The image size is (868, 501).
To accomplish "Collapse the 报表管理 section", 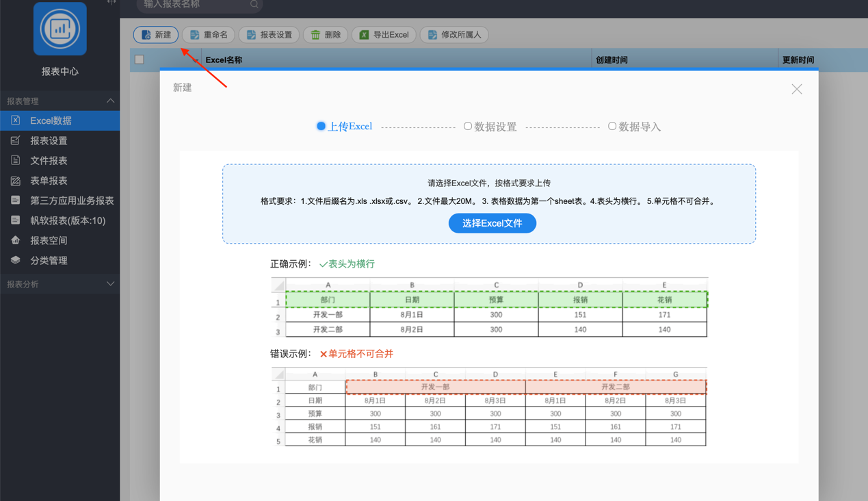I will tap(110, 101).
